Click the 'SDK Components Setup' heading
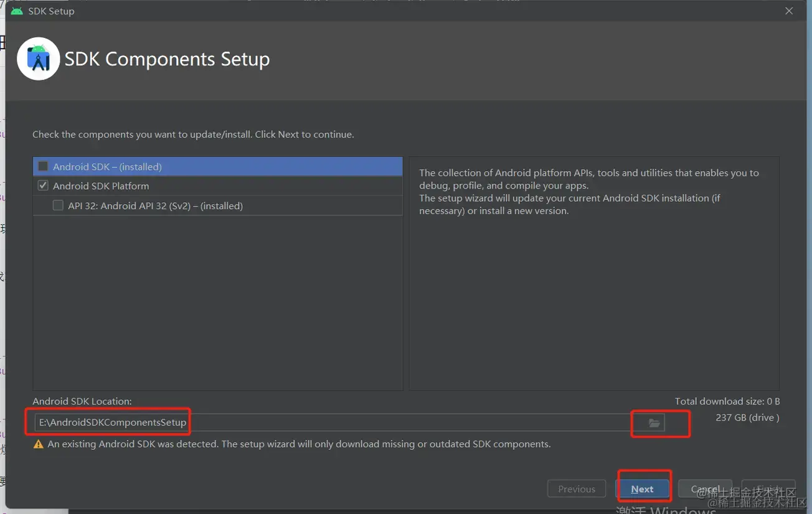Viewport: 812px width, 514px height. point(168,59)
